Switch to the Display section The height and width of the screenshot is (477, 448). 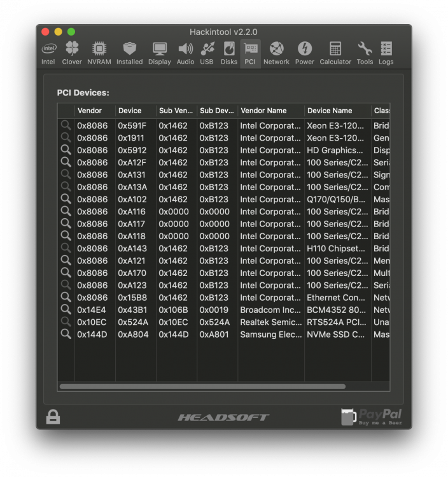[160, 53]
